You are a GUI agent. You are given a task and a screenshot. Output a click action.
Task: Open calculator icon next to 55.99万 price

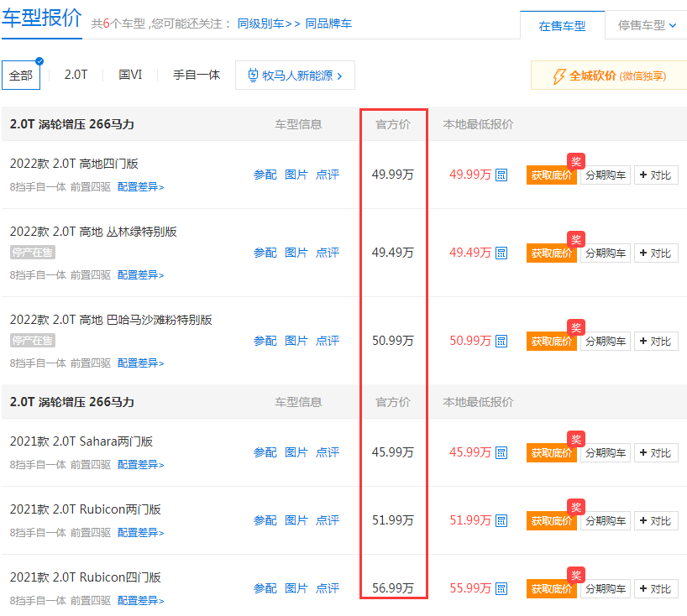point(501,589)
